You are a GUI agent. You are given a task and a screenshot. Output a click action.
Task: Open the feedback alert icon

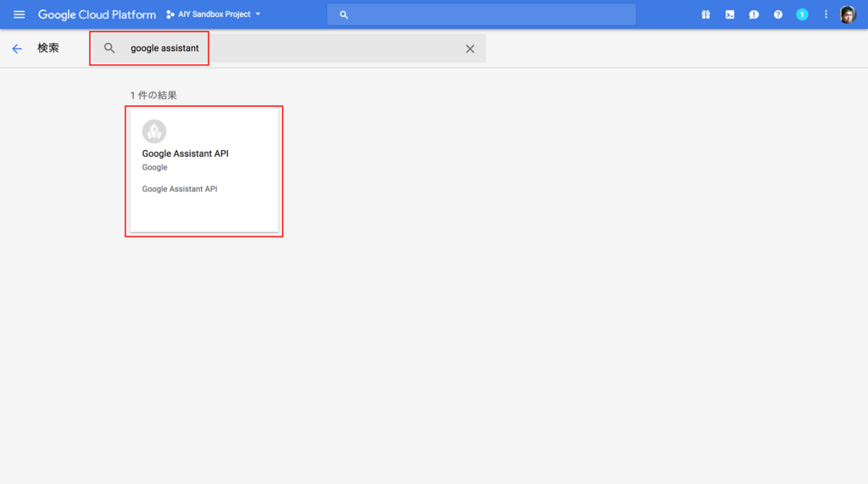pos(754,15)
